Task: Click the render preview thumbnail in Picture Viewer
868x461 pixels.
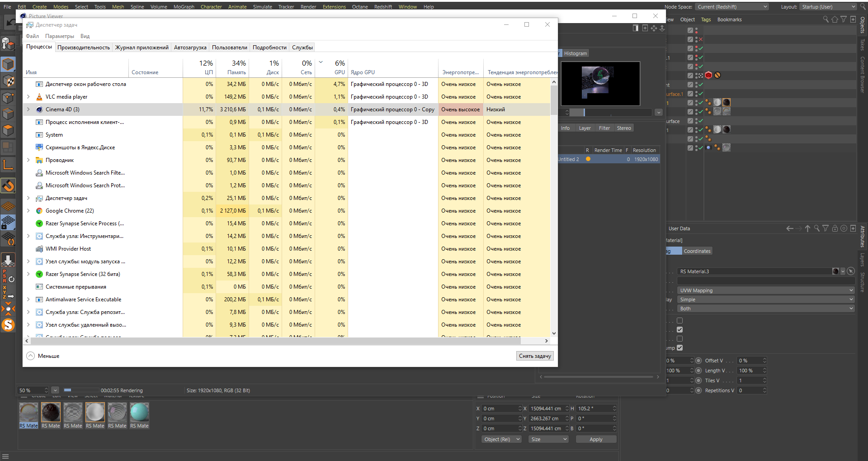Action: [600, 83]
